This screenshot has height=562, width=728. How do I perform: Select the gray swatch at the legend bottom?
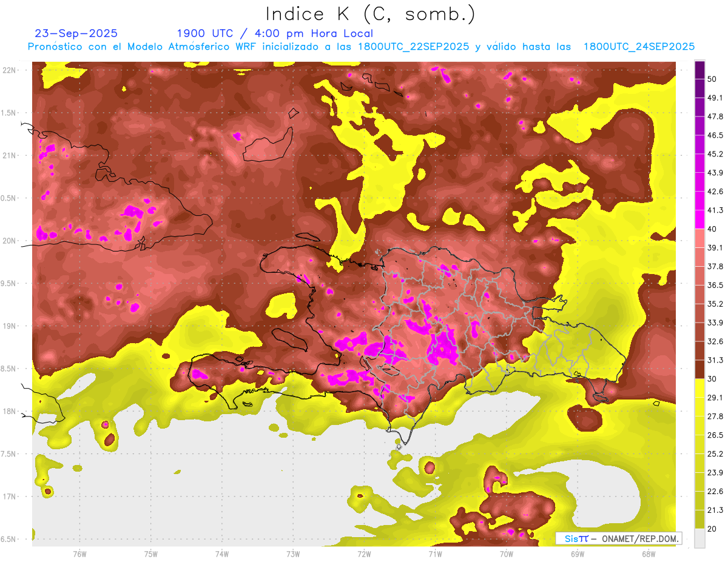tap(699, 538)
